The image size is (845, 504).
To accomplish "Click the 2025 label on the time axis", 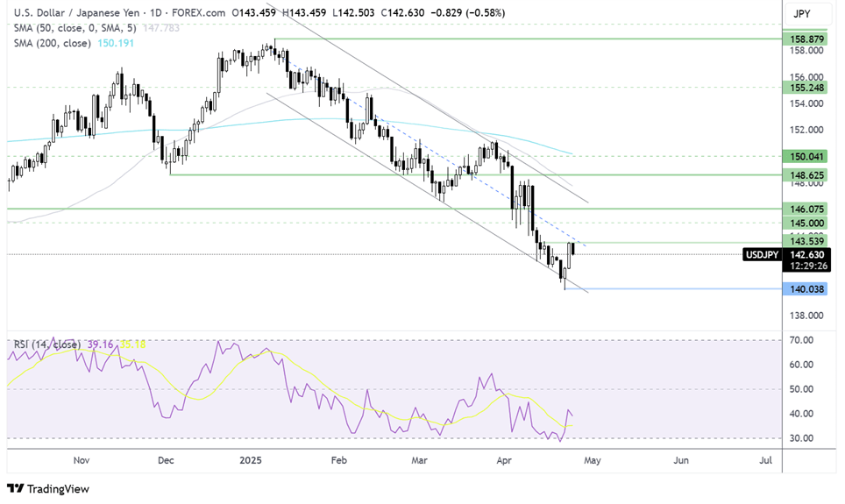I will pyautogui.click(x=251, y=460).
